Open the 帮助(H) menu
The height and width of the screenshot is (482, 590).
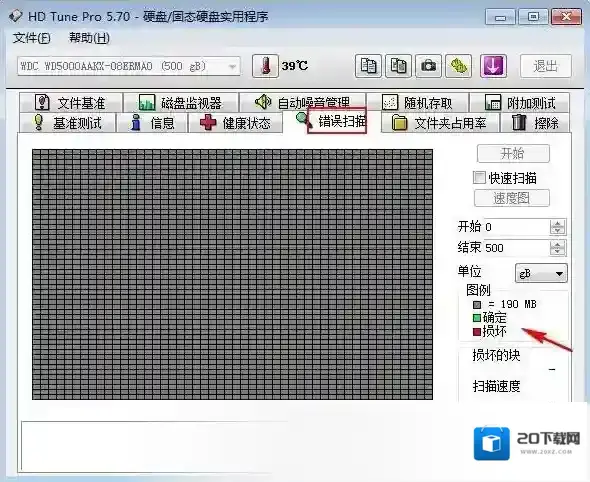[89, 38]
